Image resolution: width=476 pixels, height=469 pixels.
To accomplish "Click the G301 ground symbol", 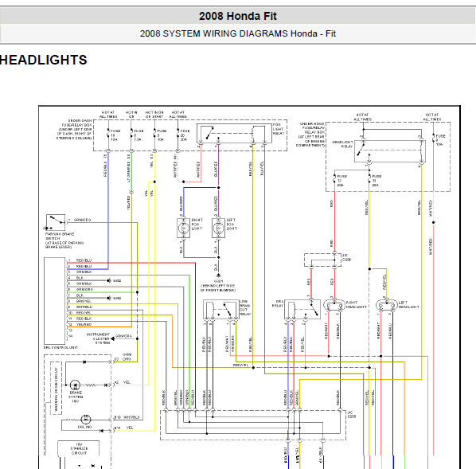I will click(x=218, y=276).
